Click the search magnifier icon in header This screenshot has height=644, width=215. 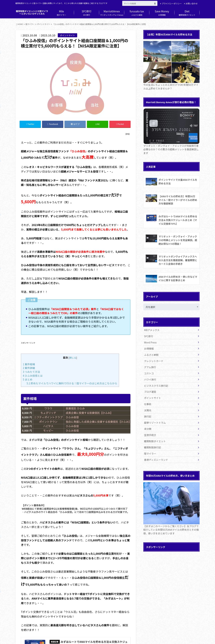[155, 4]
